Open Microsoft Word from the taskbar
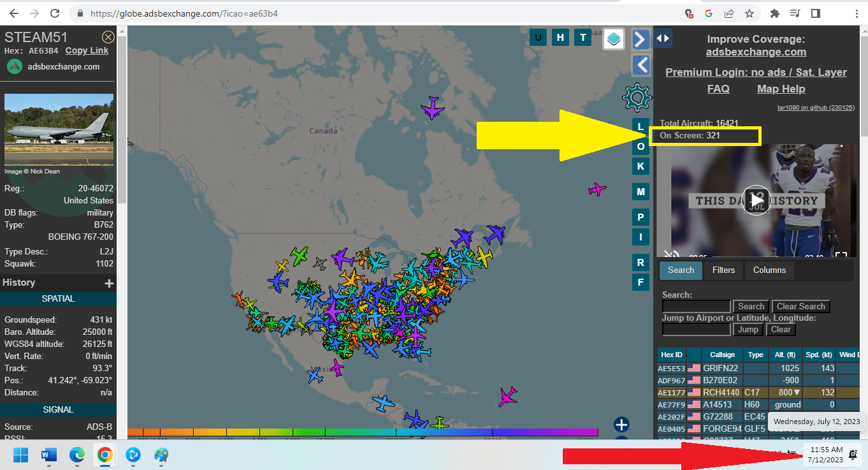Viewport: 868px width, 470px height. coord(49,455)
